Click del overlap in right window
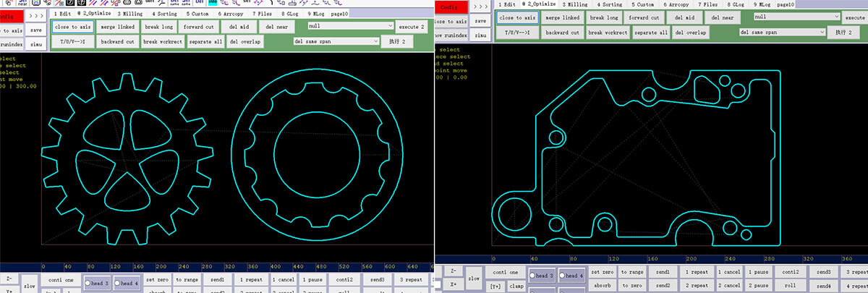868x293 pixels. pos(691,33)
